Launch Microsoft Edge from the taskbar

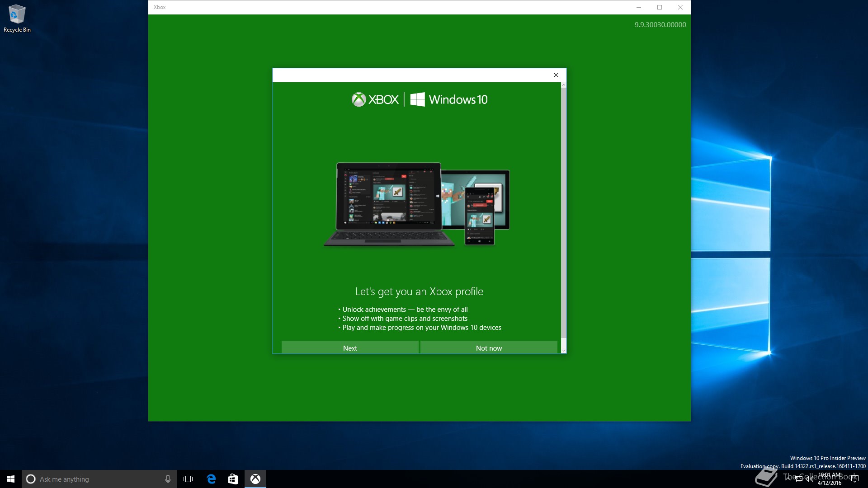[211, 479]
